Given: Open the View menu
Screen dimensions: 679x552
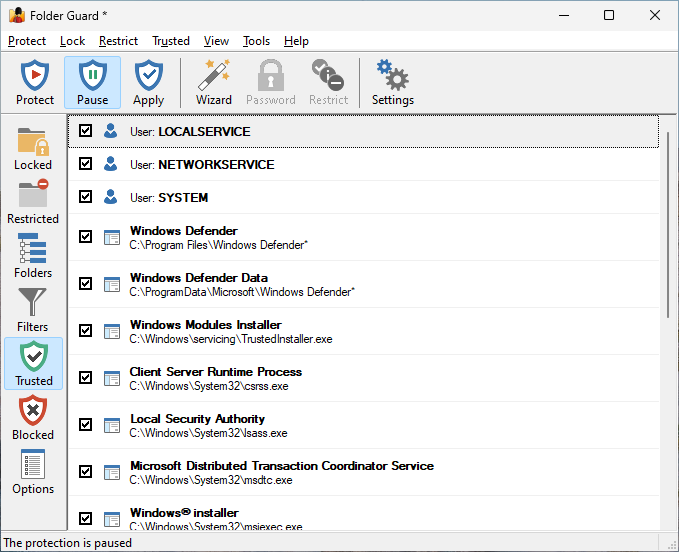Looking at the screenshot, I should (x=216, y=41).
